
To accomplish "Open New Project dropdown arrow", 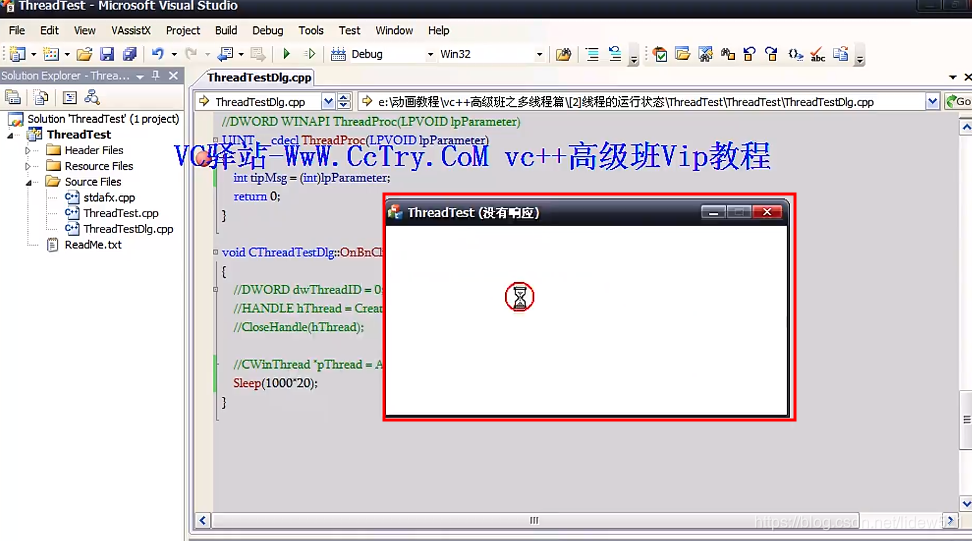I will [33, 55].
